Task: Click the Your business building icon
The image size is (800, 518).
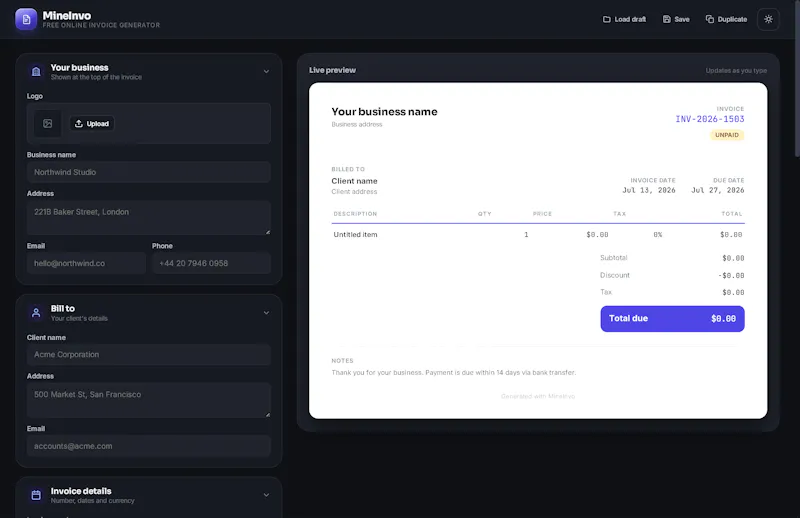Action: point(36,71)
